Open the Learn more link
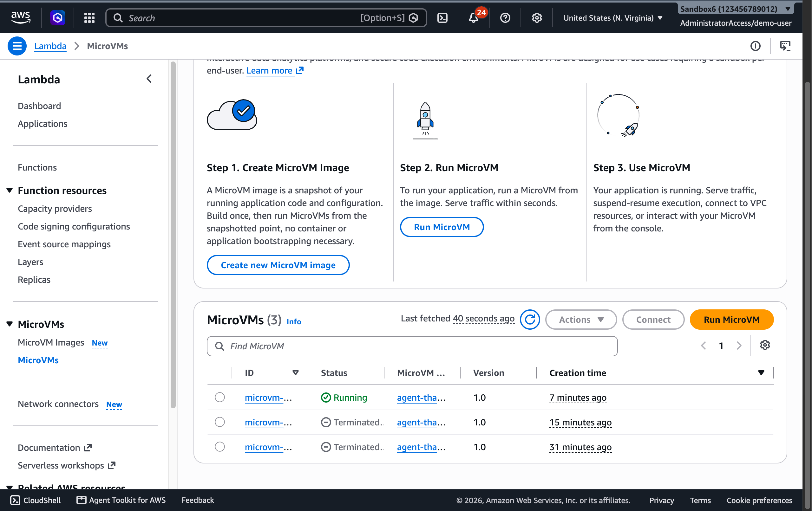The height and width of the screenshot is (511, 812). [x=275, y=70]
